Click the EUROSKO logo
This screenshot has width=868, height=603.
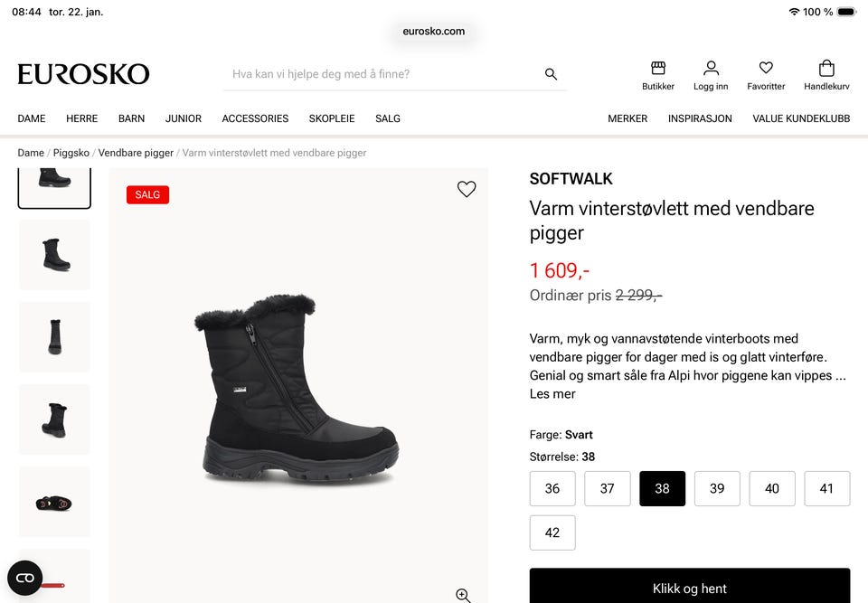click(83, 74)
